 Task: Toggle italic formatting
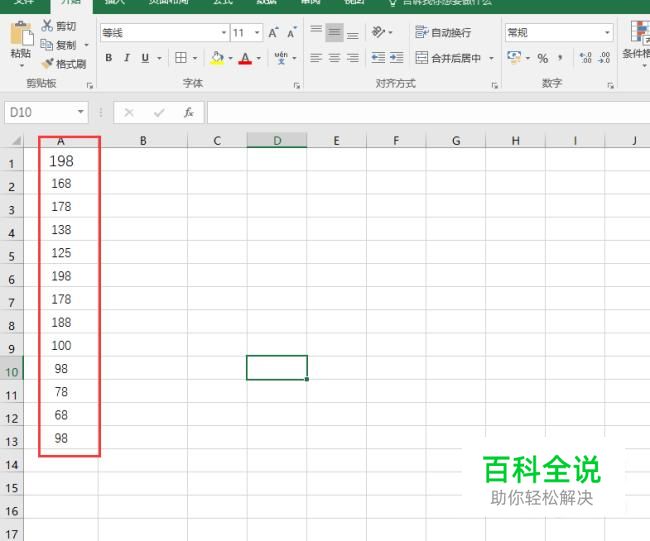[x=127, y=58]
